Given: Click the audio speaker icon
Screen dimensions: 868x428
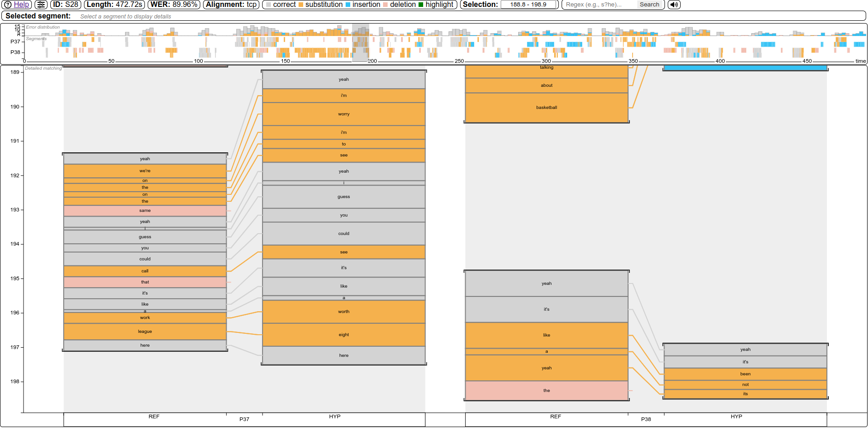Looking at the screenshot, I should pos(674,5).
